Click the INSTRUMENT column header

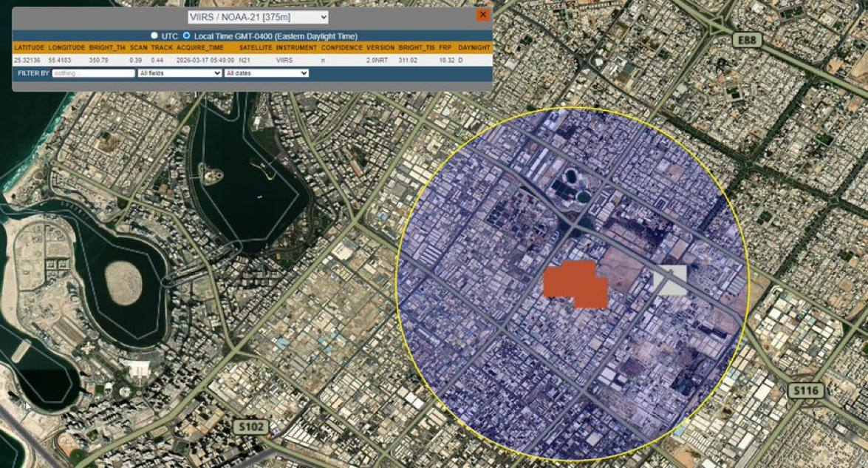tap(297, 48)
